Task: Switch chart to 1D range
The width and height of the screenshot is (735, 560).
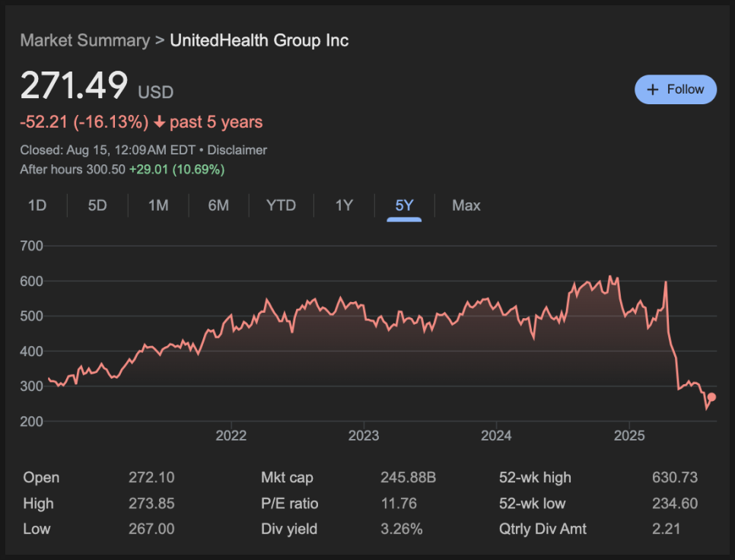Action: [37, 205]
